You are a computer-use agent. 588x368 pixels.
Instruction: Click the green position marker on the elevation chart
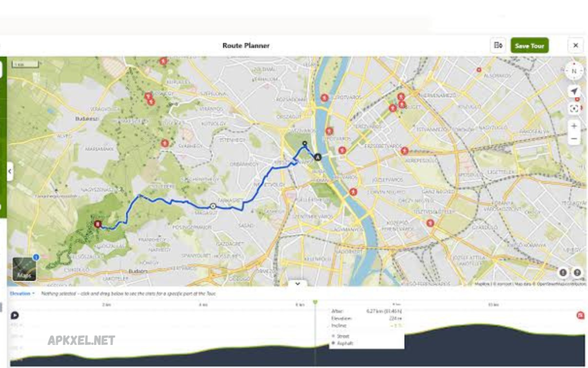pyautogui.click(x=315, y=302)
